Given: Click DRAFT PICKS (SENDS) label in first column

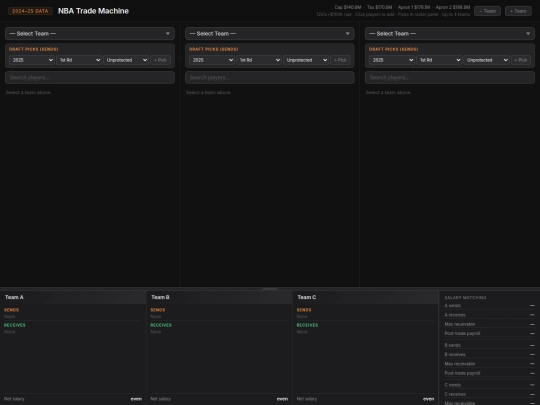Looking at the screenshot, I should coord(33,49).
